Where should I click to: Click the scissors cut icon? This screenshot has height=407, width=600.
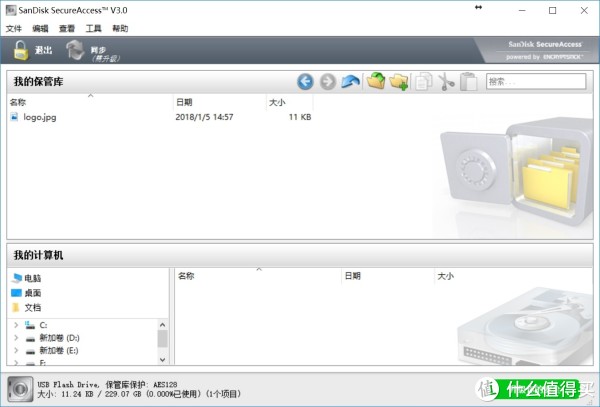point(446,81)
